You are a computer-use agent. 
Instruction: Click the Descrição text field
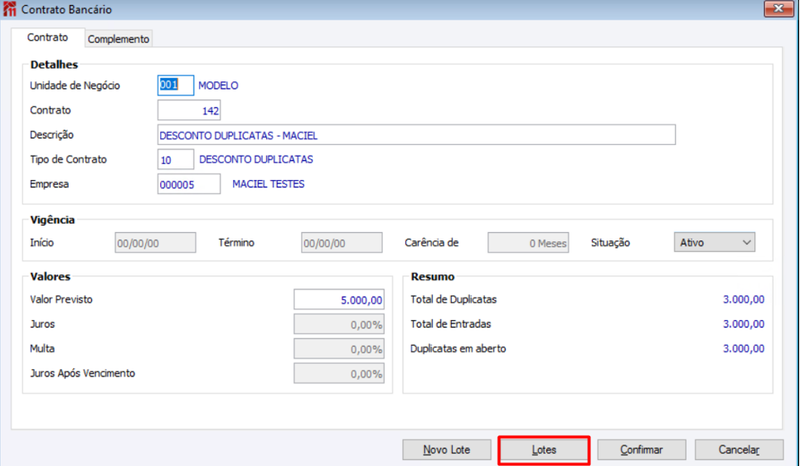point(416,135)
